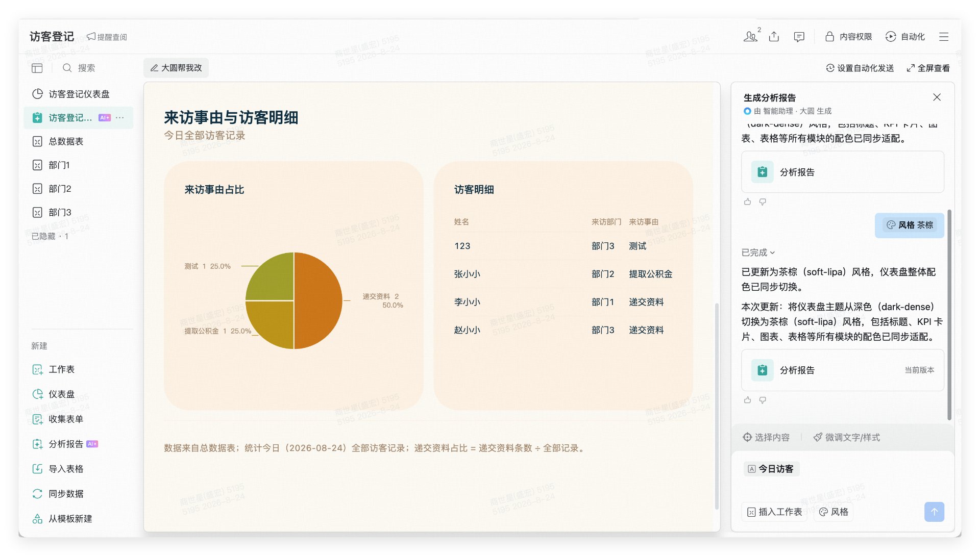
Task: Click 插入工作表 button
Action: point(774,512)
